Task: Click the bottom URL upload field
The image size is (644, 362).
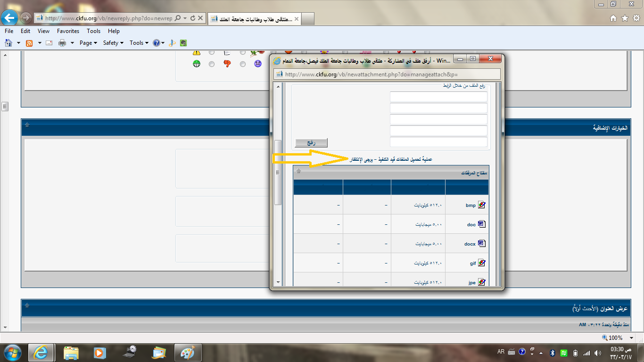Action: click(x=438, y=142)
